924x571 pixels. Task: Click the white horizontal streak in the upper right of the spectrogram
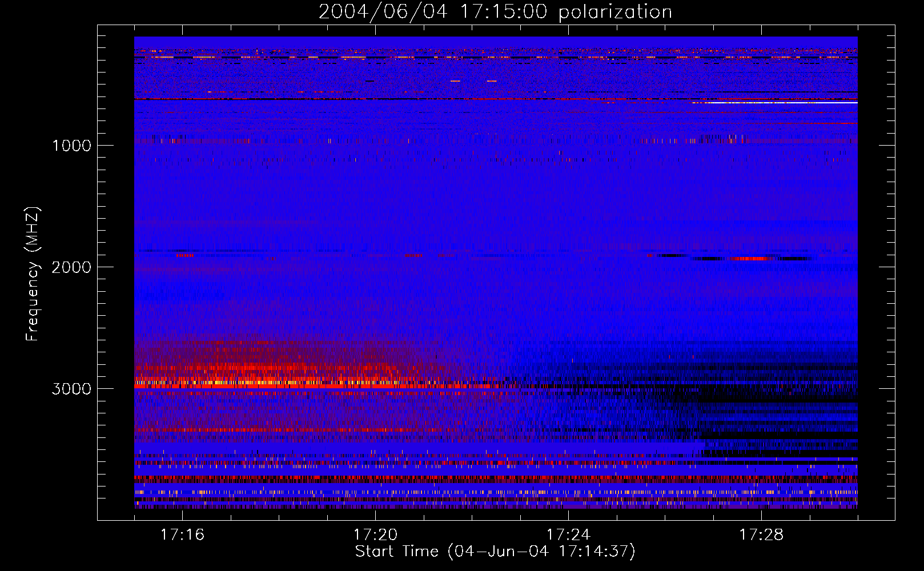(x=774, y=103)
